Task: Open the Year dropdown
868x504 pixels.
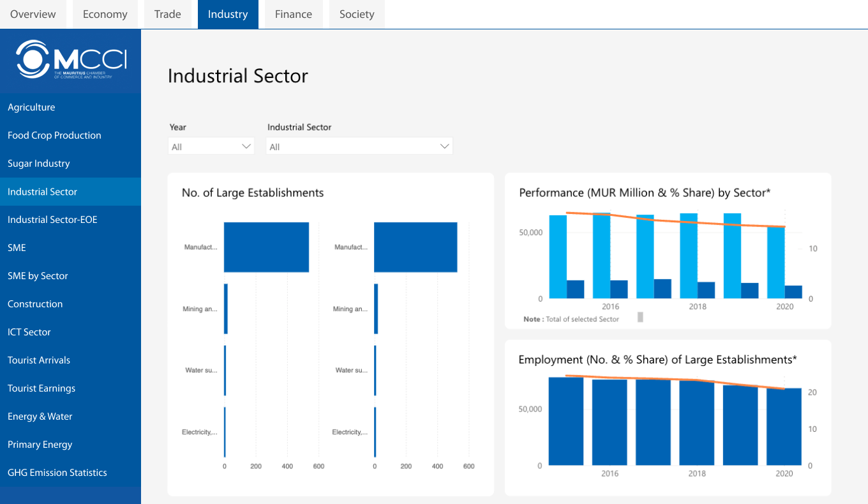Action: point(211,147)
